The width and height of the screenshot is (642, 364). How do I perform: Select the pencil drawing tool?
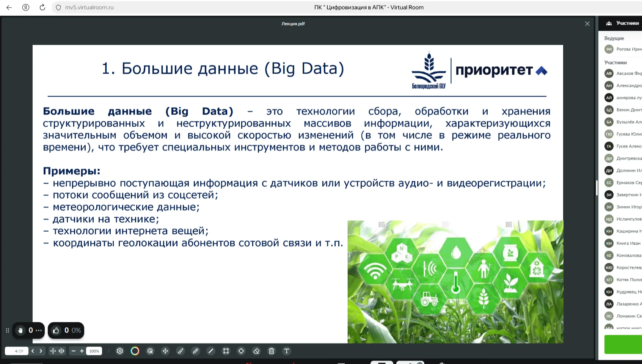pos(196,351)
